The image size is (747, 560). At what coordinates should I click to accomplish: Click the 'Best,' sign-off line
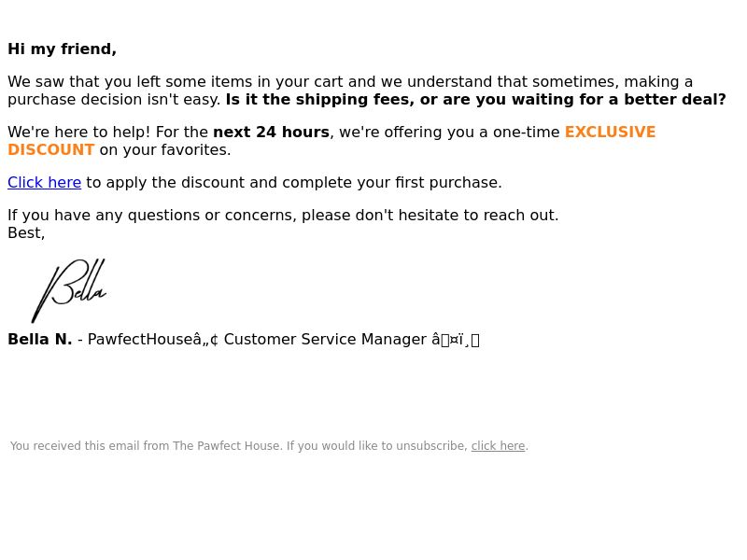pos(26,232)
